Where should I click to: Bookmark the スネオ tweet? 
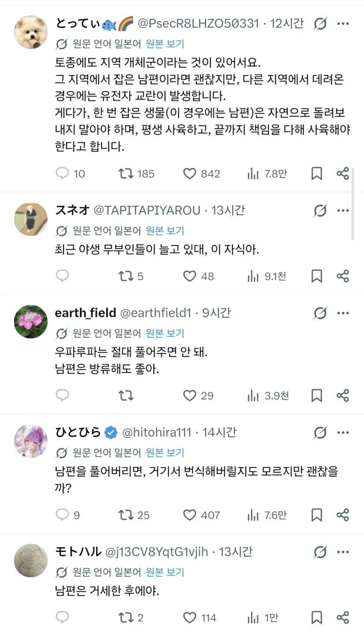pyautogui.click(x=316, y=276)
